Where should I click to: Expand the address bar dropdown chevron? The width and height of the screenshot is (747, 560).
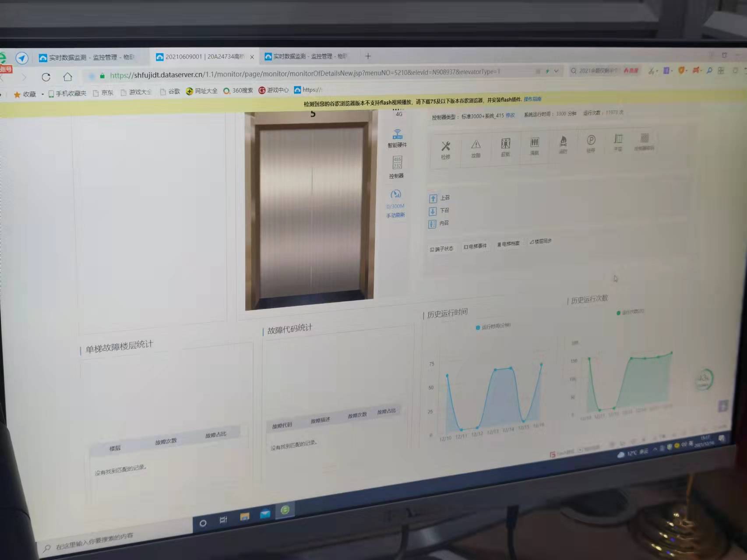pyautogui.click(x=556, y=71)
